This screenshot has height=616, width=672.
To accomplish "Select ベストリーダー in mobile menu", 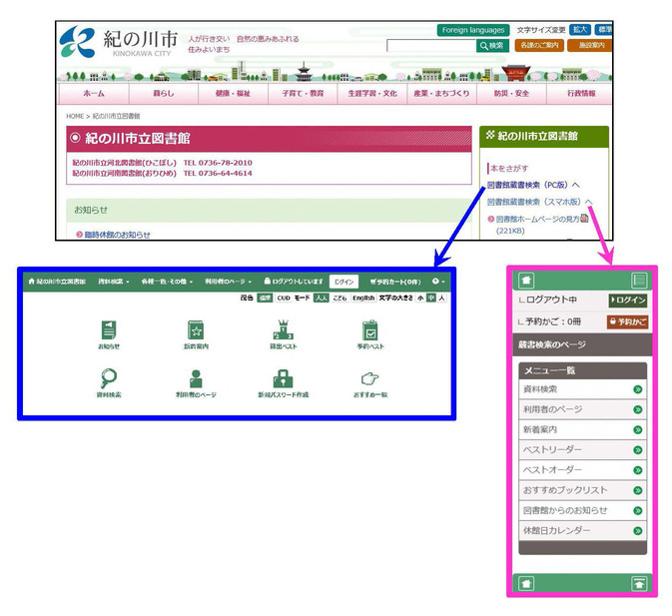I will pos(582,449).
